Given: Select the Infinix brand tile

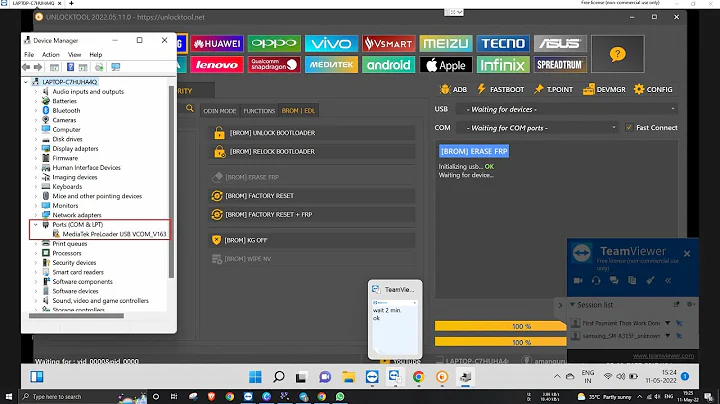Looking at the screenshot, I should [503, 65].
